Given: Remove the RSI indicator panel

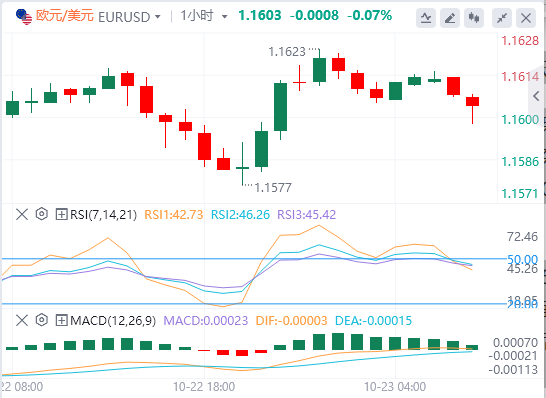Looking at the screenshot, I should coord(22,214).
